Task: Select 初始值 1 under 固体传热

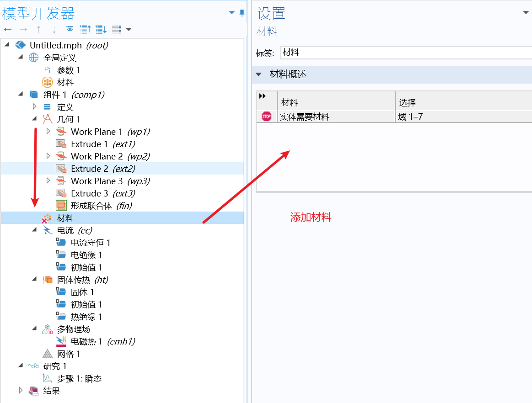Action: point(86,304)
